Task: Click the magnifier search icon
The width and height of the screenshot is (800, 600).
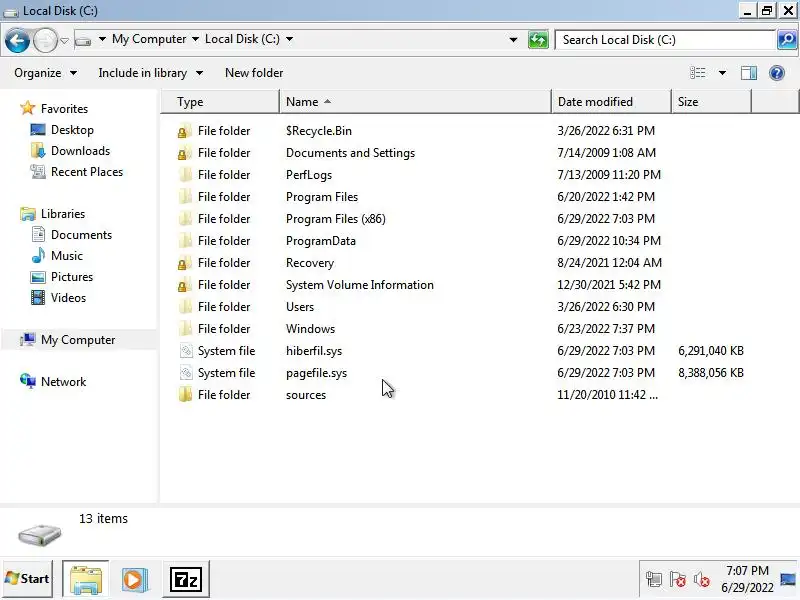Action: click(787, 40)
